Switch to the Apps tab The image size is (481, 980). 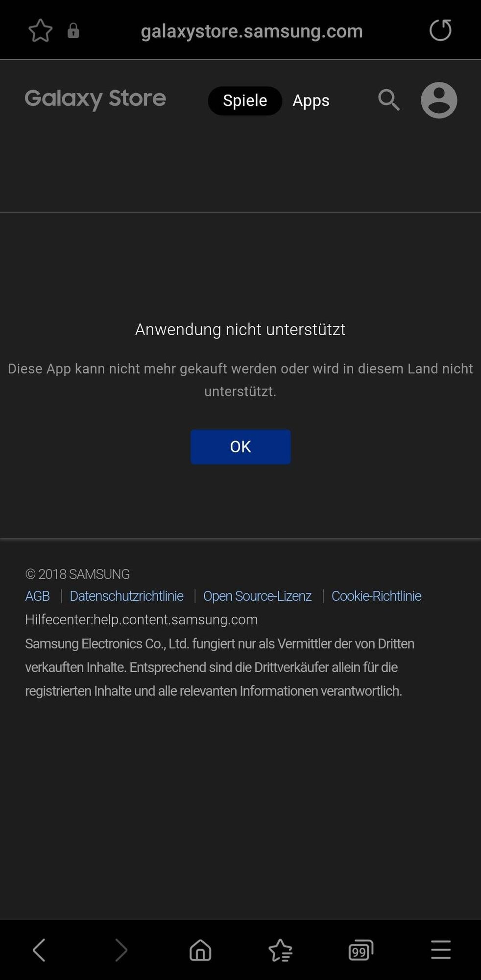tap(311, 101)
